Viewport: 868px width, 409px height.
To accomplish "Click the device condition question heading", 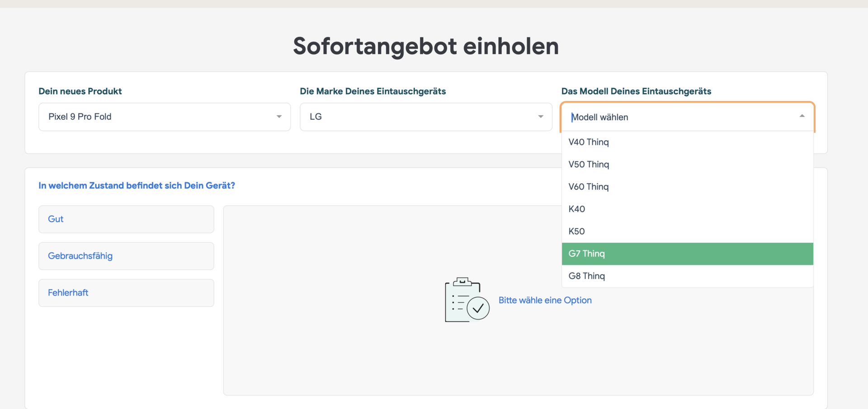I will [x=137, y=186].
